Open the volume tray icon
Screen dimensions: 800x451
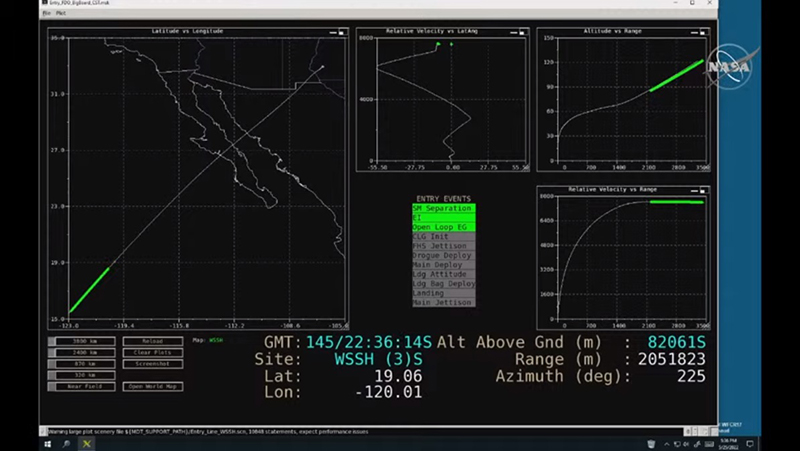click(x=686, y=444)
